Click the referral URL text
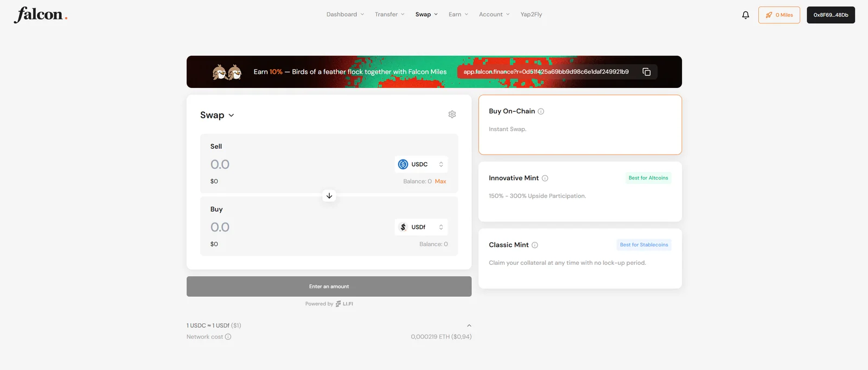The image size is (868, 370). coord(546,72)
